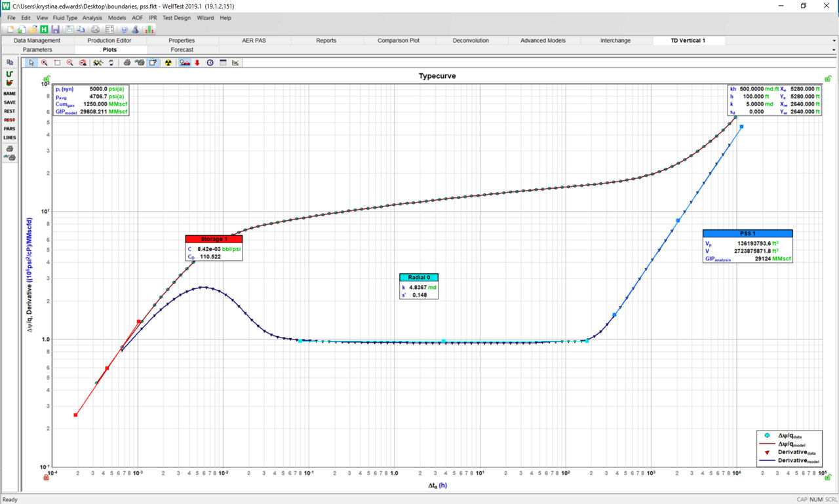Select the zoom out magnifier tool
Viewport: 839px width, 504px height.
[69, 63]
